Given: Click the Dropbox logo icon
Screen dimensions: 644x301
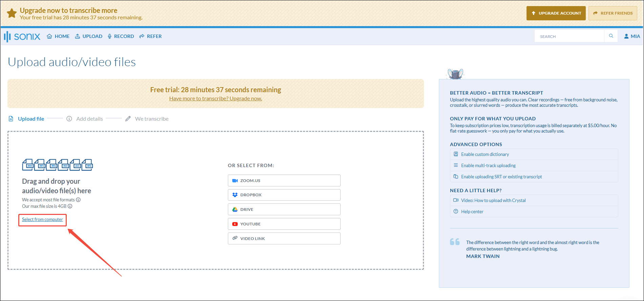Looking at the screenshot, I should click(x=235, y=195).
